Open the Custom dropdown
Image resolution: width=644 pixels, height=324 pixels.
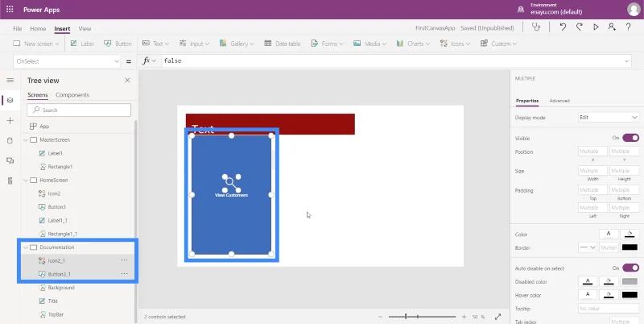point(498,44)
